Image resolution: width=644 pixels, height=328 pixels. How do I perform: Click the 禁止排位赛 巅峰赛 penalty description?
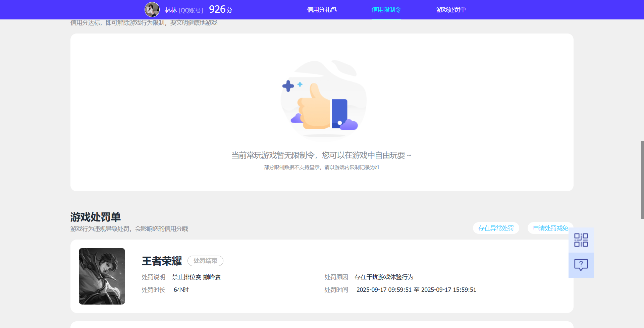[x=196, y=277]
